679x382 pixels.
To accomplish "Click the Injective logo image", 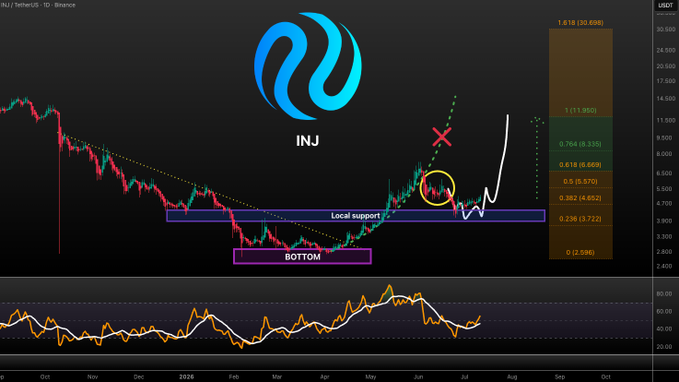I will (x=308, y=66).
